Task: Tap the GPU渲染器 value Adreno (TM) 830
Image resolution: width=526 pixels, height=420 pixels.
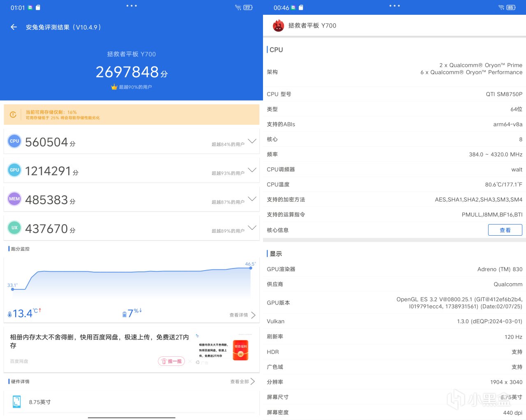Action: 500,269
